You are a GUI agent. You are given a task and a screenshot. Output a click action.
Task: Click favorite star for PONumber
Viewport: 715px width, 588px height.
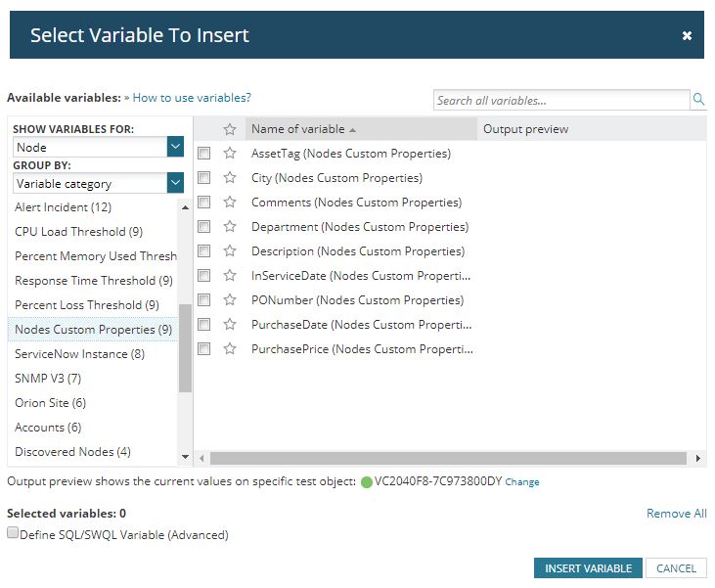coord(230,300)
